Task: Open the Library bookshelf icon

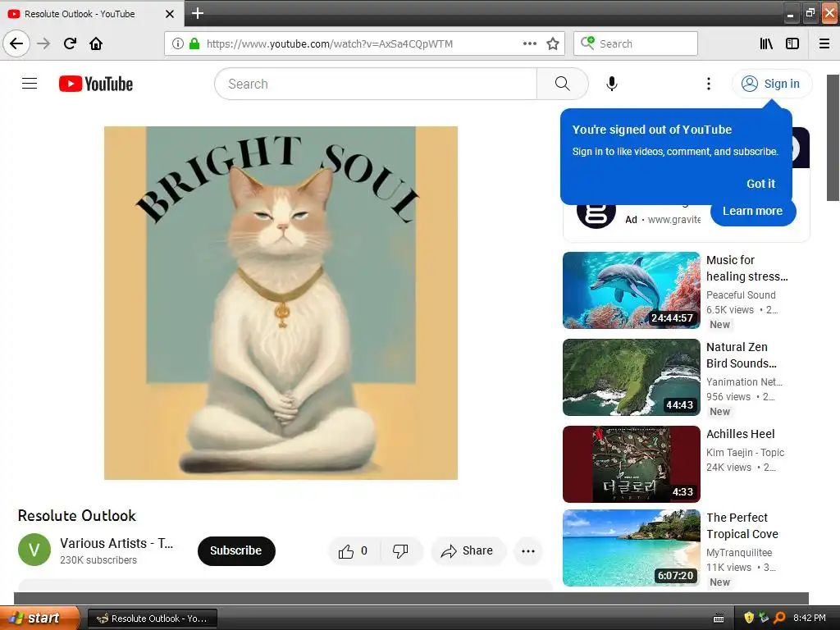Action: coord(766,43)
